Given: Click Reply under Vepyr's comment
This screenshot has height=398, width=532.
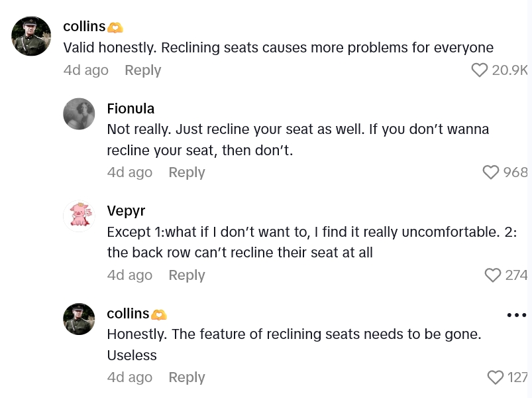Looking at the screenshot, I should pyautogui.click(x=186, y=275).
